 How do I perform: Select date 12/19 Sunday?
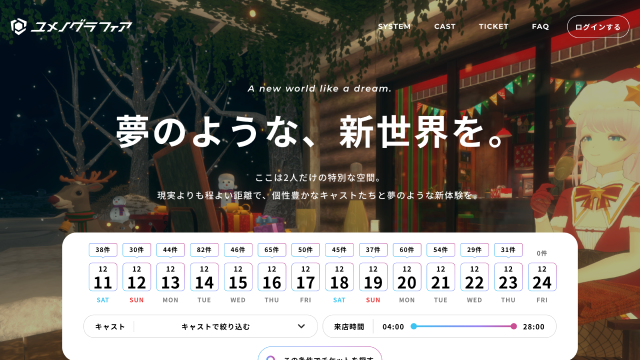click(x=373, y=277)
